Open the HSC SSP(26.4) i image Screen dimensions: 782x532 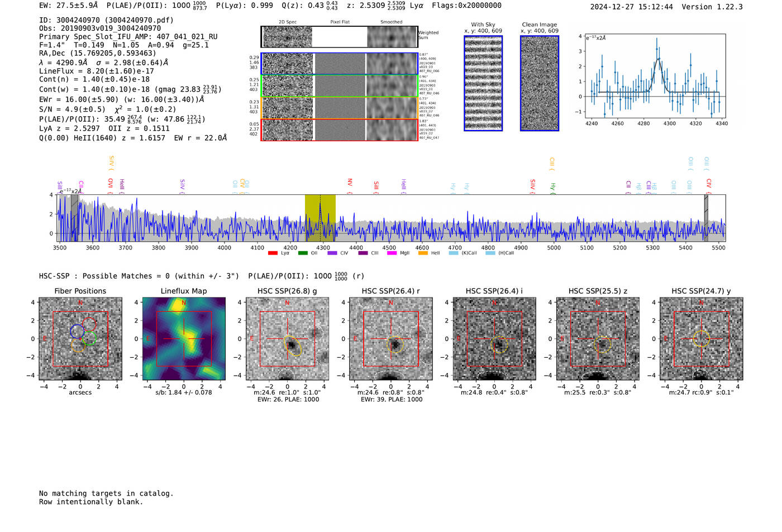pyautogui.click(x=494, y=339)
